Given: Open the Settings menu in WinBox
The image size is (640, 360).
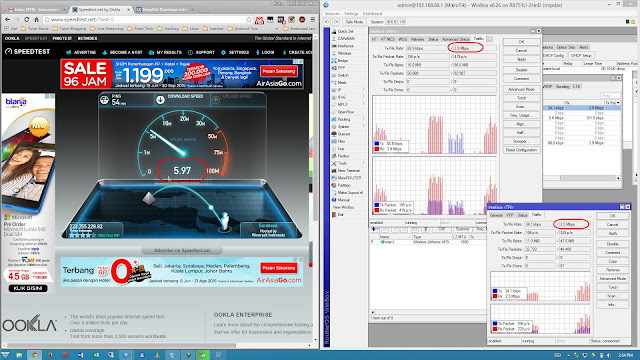Looking at the screenshot, I should pos(351,13).
